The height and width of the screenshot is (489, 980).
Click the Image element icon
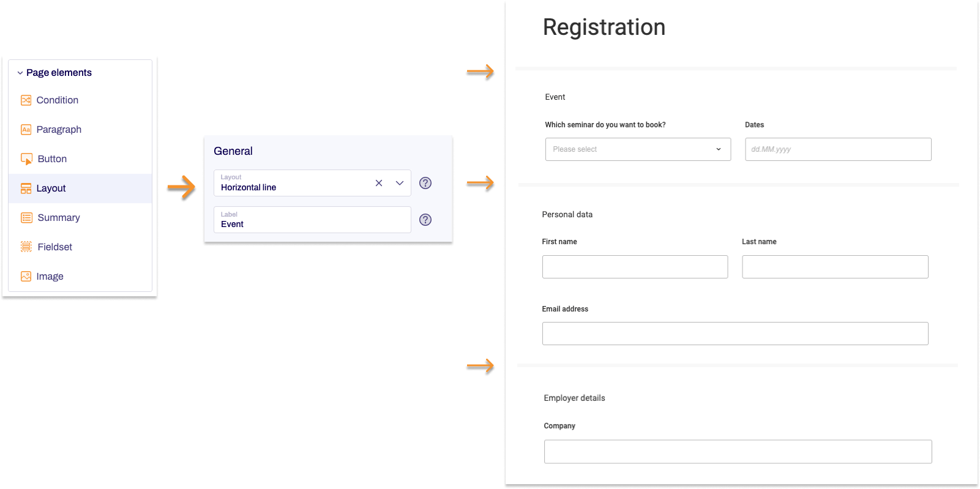coord(26,276)
